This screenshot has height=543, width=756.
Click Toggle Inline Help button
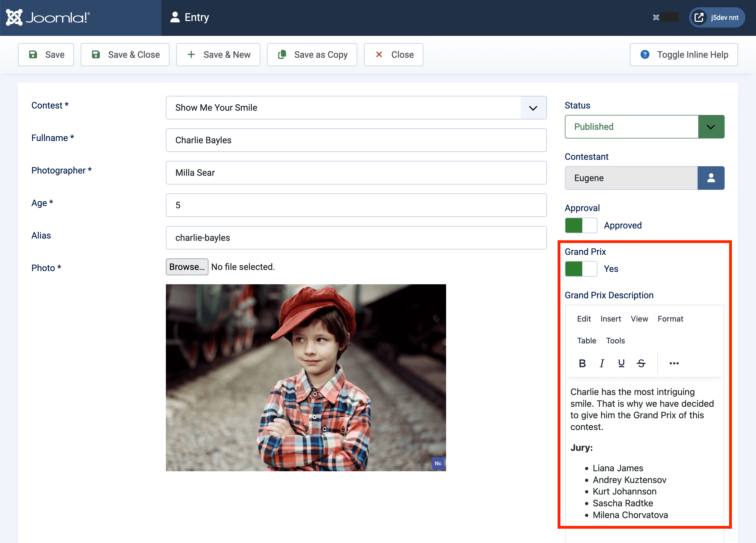point(683,55)
